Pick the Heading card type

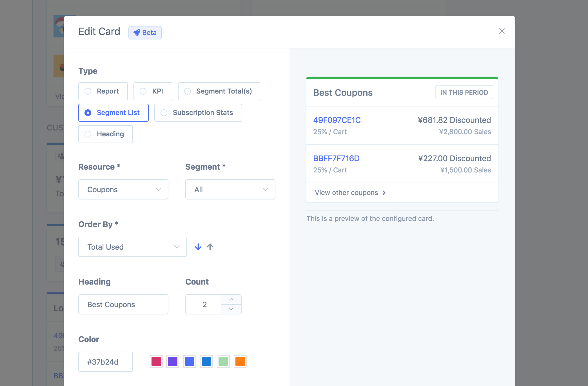[x=105, y=134]
